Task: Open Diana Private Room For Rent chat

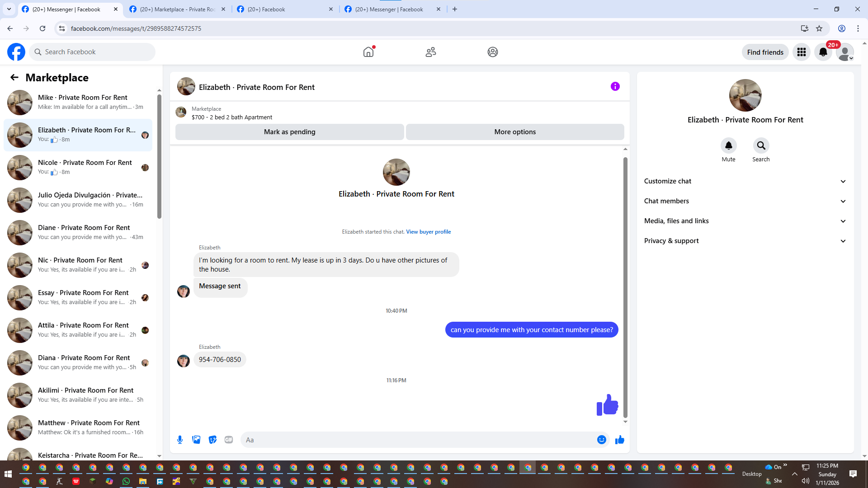Action: pos(78,363)
